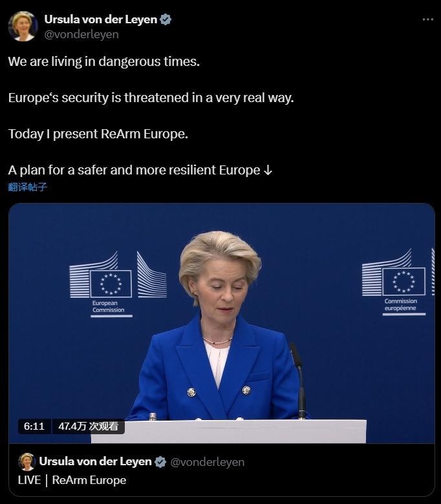
Task: Click the Commission européenne logo at video right
Action: point(398,282)
